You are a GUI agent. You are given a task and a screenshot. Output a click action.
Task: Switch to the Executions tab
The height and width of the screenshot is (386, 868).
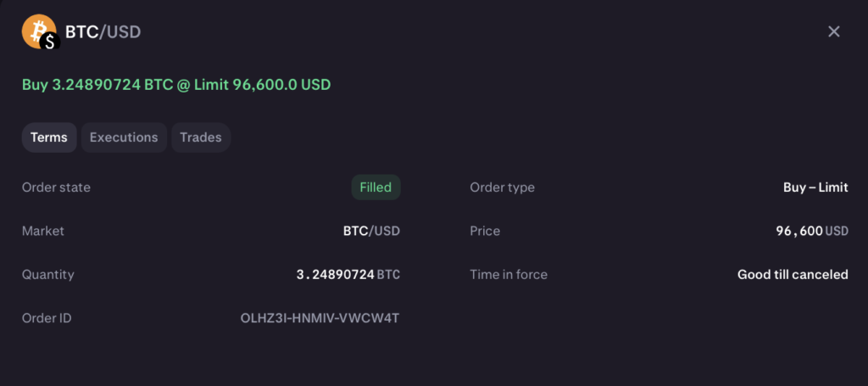tap(124, 137)
